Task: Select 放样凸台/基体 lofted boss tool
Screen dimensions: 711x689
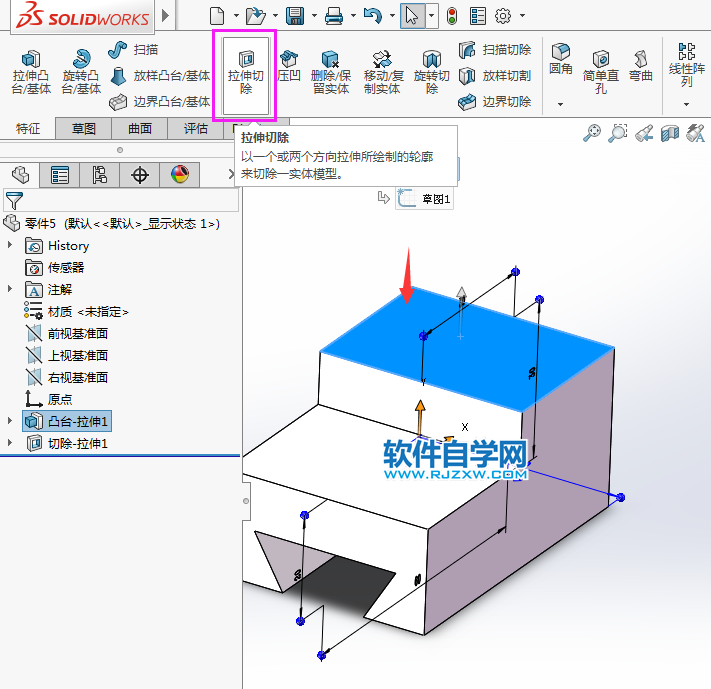Action: click(x=160, y=76)
